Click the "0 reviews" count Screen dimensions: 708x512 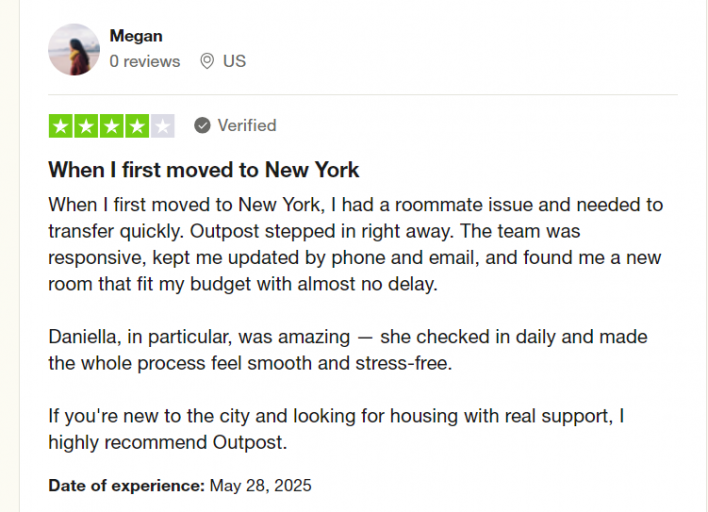pos(145,61)
